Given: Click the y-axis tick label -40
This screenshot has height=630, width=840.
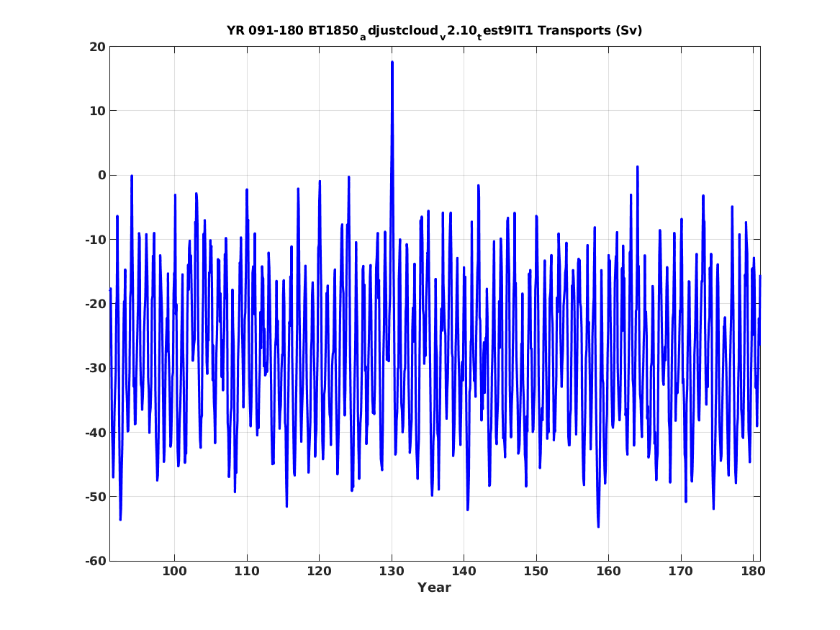Looking at the screenshot, I should 95,432.
